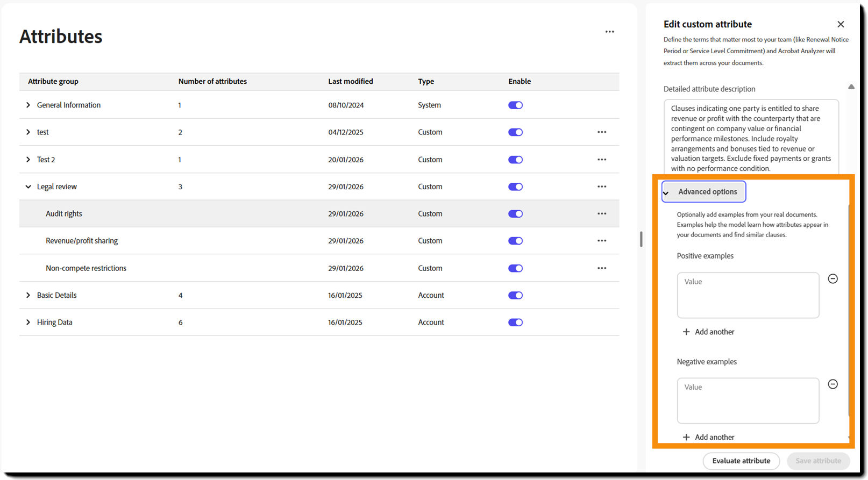
Task: Open more options for Revenue/profit sharing
Action: tap(602, 241)
